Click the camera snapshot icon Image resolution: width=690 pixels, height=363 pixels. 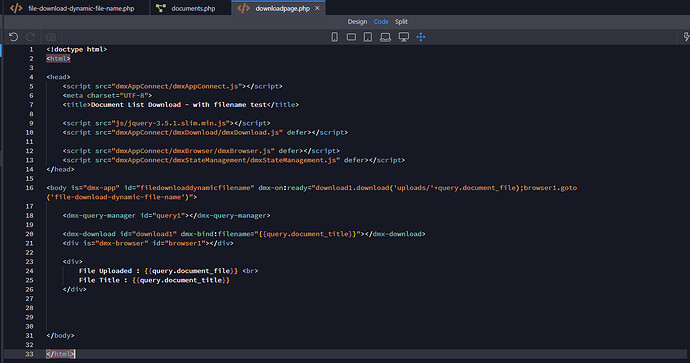pyautogui.click(x=51, y=37)
